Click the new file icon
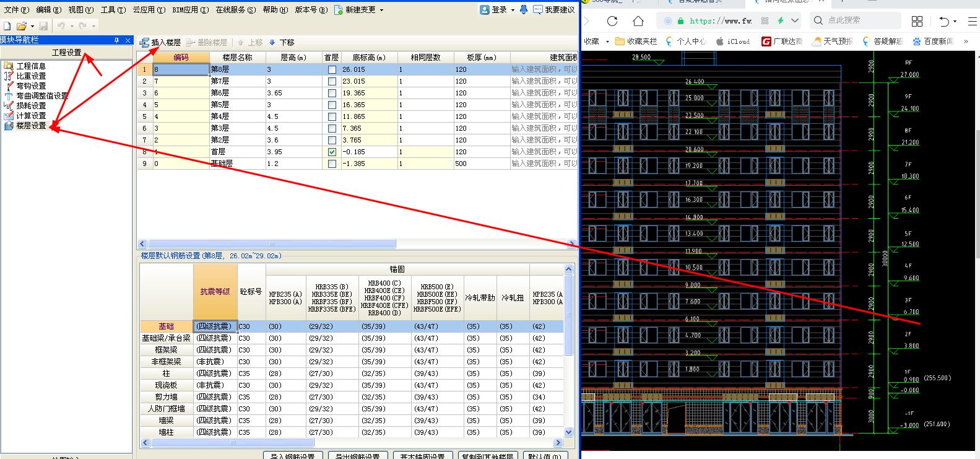980x459 pixels. [x=7, y=26]
